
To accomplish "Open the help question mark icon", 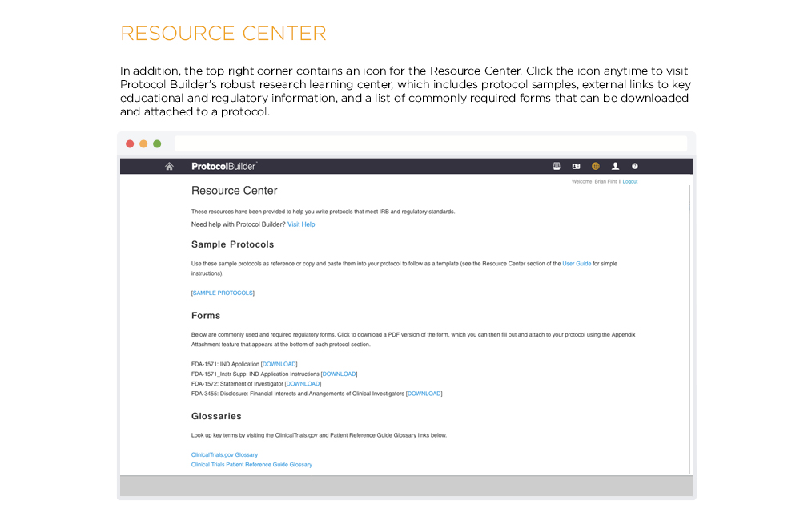I will click(635, 167).
